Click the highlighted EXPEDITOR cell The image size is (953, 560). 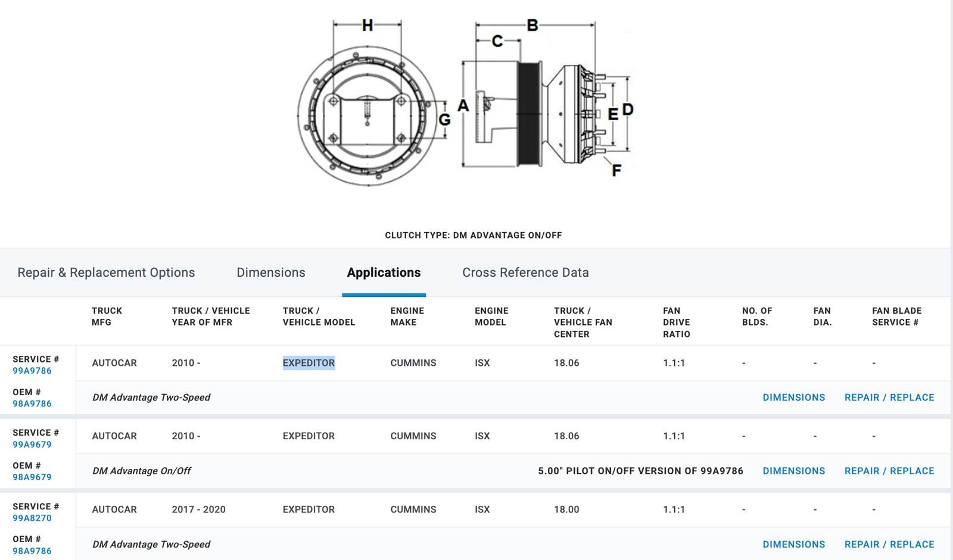coord(309,363)
